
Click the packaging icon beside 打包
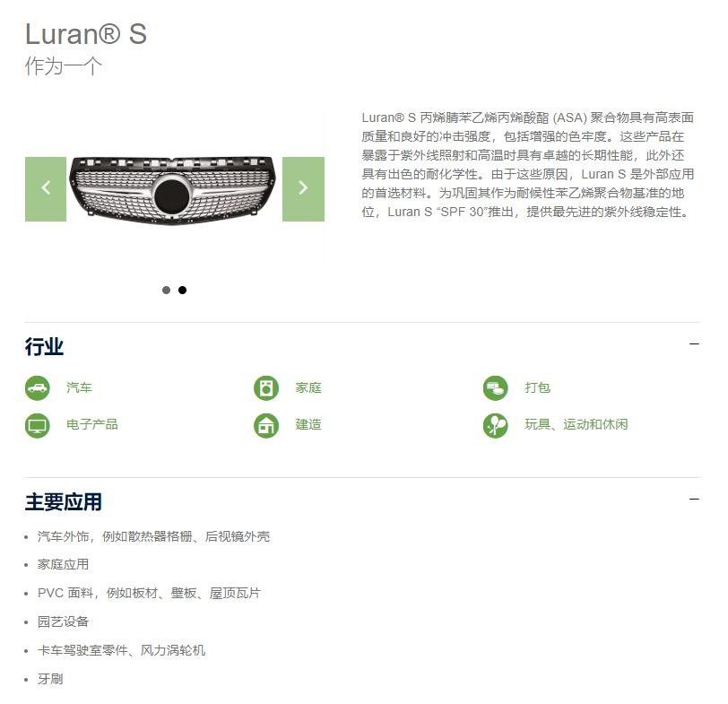click(496, 387)
